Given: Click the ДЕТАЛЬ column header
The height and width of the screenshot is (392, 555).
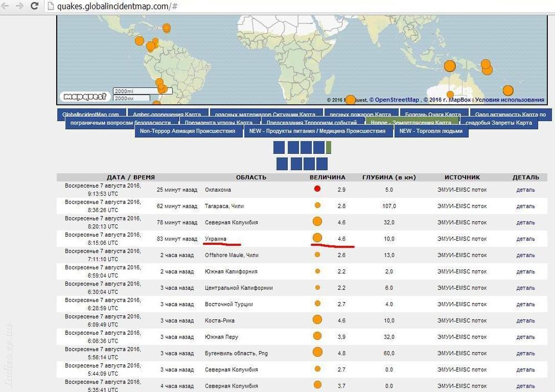Looking at the screenshot, I should click(x=526, y=177).
